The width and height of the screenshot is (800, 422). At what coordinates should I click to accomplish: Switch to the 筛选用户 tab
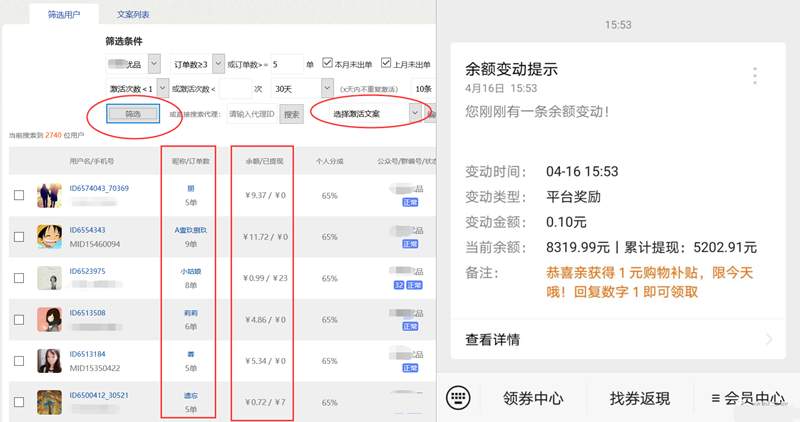coord(64,14)
